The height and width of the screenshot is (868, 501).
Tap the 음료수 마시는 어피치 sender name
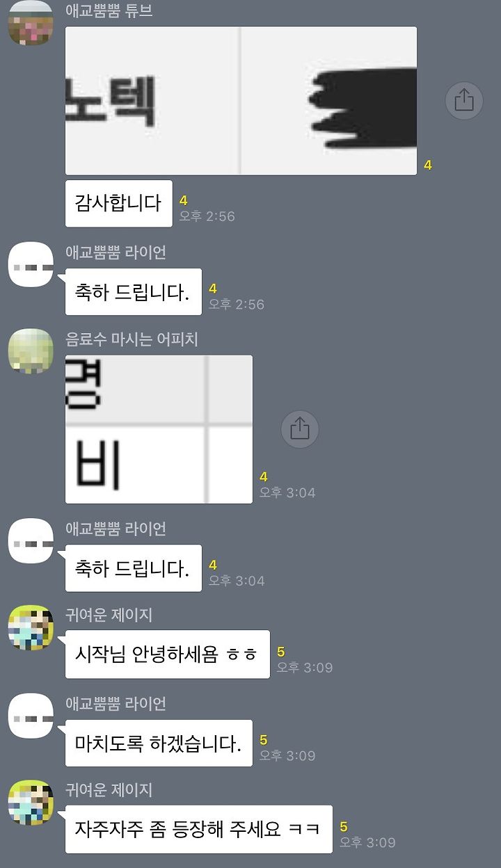click(132, 339)
